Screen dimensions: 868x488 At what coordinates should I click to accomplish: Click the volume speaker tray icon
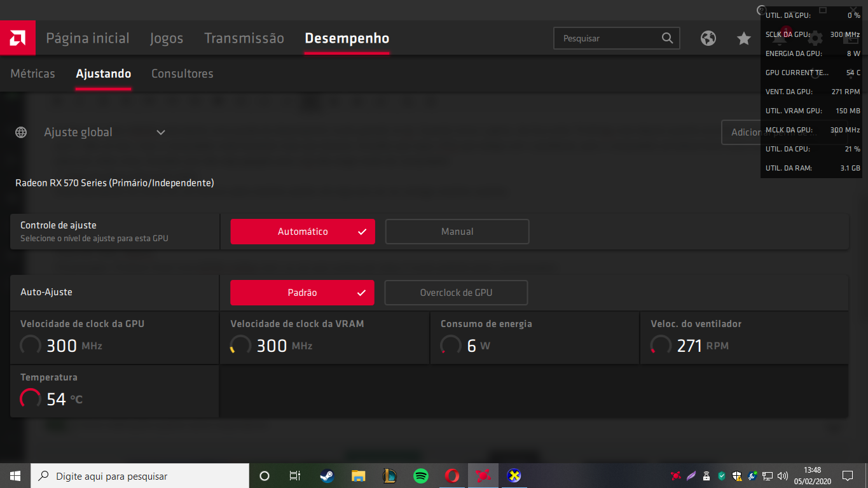click(783, 476)
